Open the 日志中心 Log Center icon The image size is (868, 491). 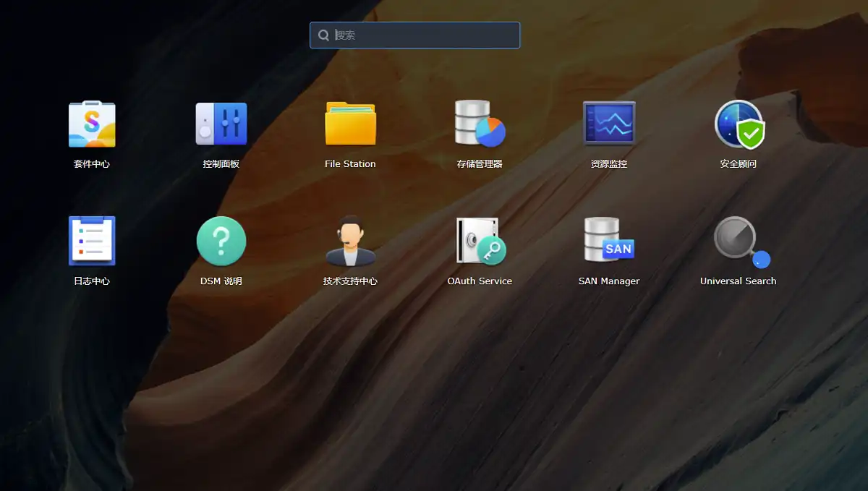pyautogui.click(x=92, y=242)
